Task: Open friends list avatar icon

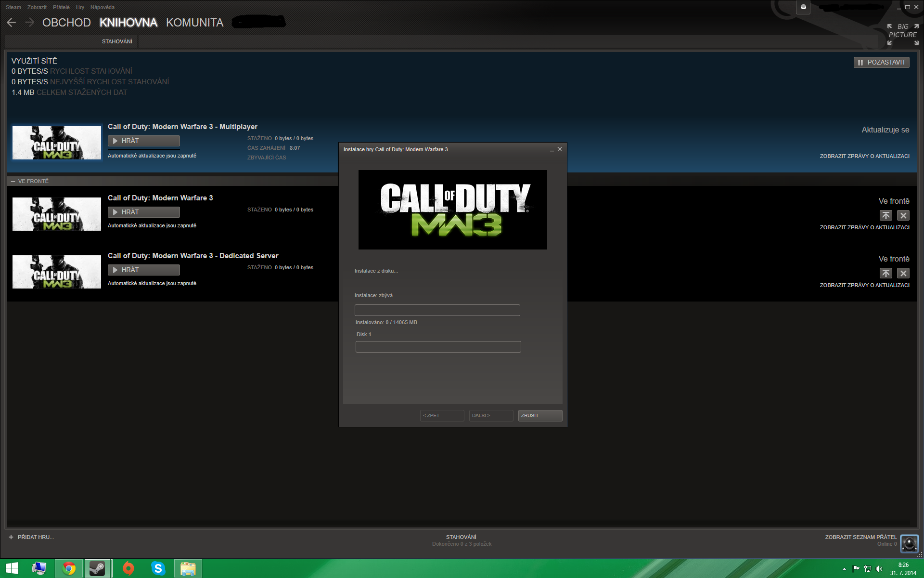Action: coord(909,543)
